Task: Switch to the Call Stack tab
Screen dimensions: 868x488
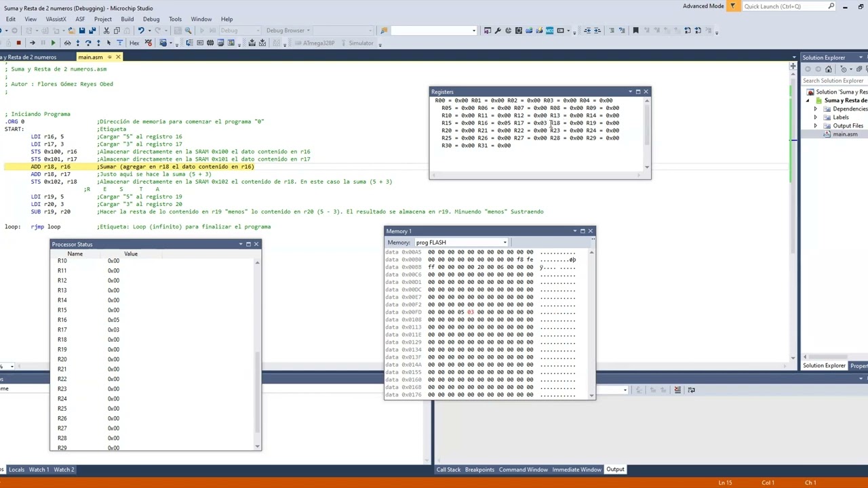Action: [448, 469]
